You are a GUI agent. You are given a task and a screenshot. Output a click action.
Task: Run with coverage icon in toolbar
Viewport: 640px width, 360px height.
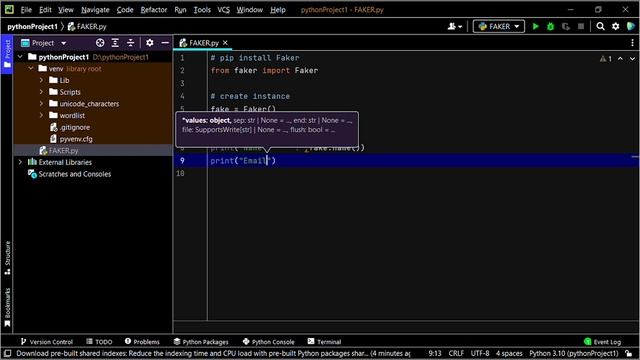point(566,27)
